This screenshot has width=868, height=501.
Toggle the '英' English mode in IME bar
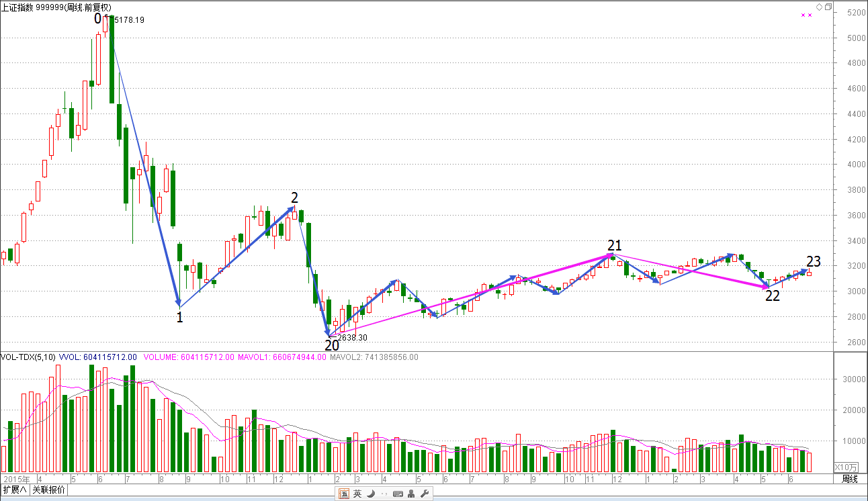click(x=357, y=494)
